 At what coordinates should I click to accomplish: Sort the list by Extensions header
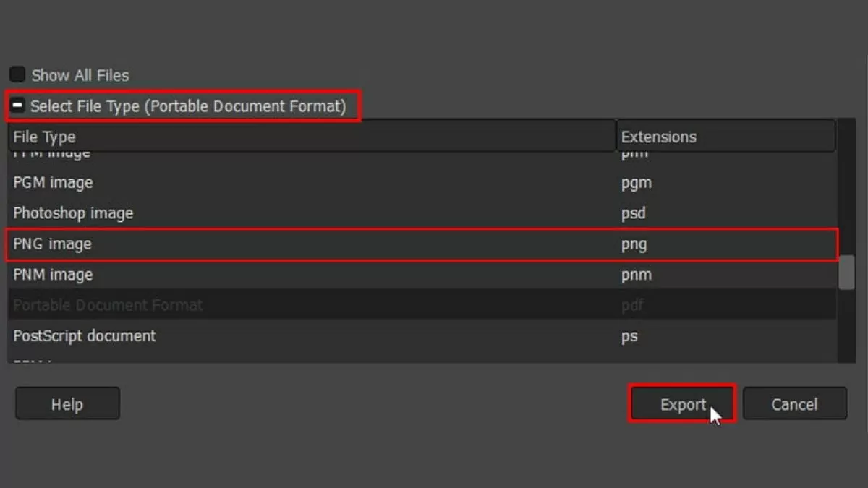[726, 137]
